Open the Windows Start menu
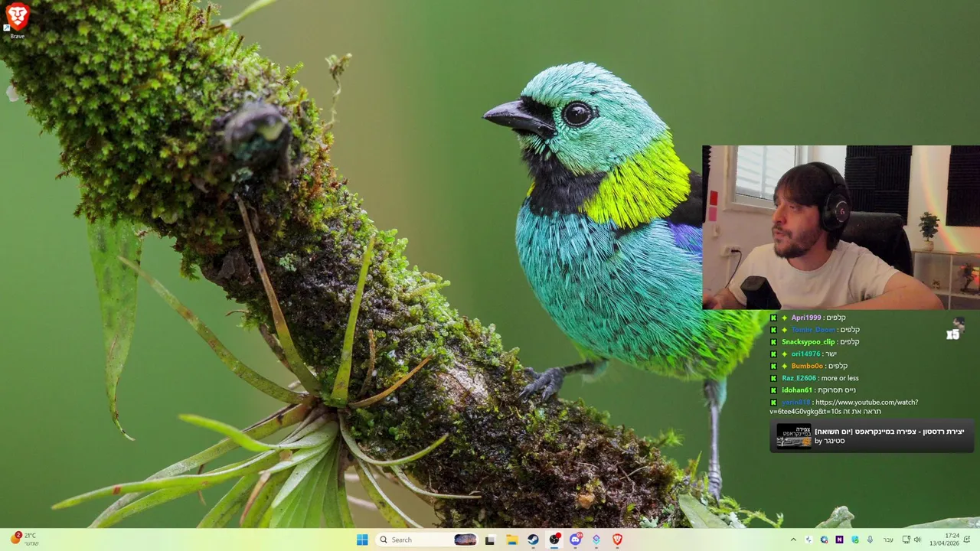Screen dimensions: 980x551 pyautogui.click(x=362, y=540)
